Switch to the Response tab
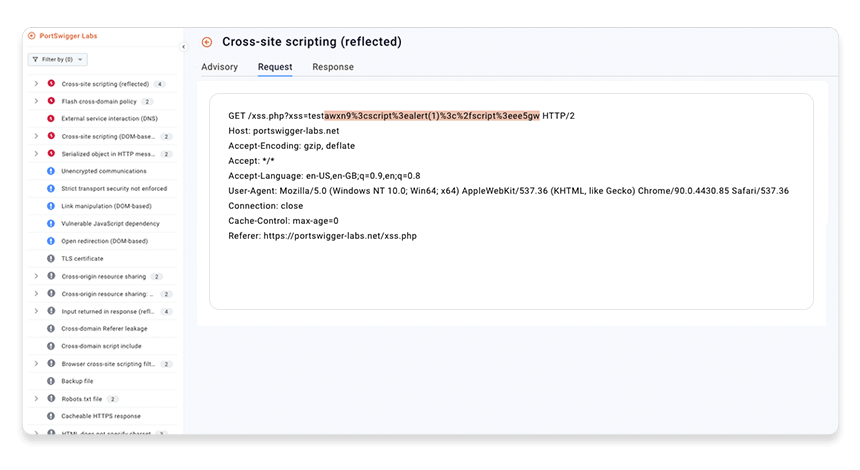860x470 pixels. 332,67
